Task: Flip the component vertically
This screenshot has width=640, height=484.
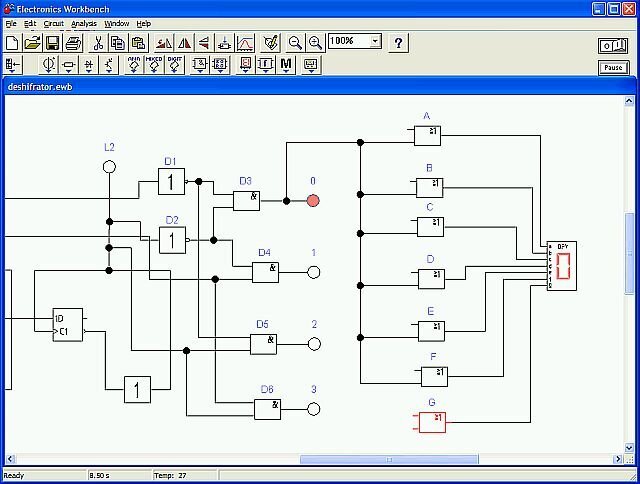Action: coord(204,42)
